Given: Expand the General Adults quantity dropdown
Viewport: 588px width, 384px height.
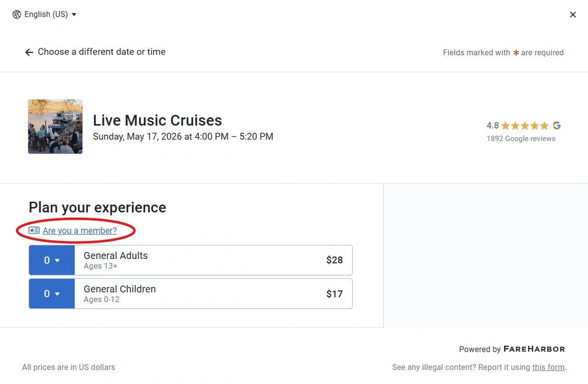Looking at the screenshot, I should tap(52, 260).
